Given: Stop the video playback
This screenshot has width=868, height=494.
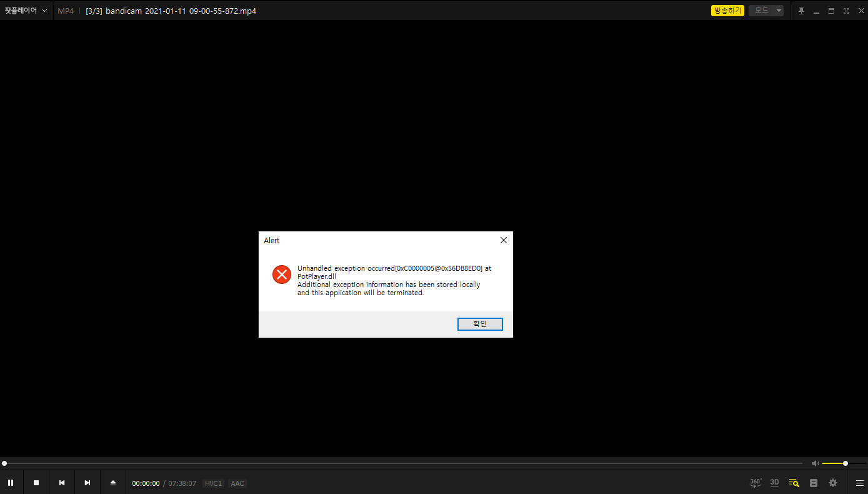Looking at the screenshot, I should point(36,483).
